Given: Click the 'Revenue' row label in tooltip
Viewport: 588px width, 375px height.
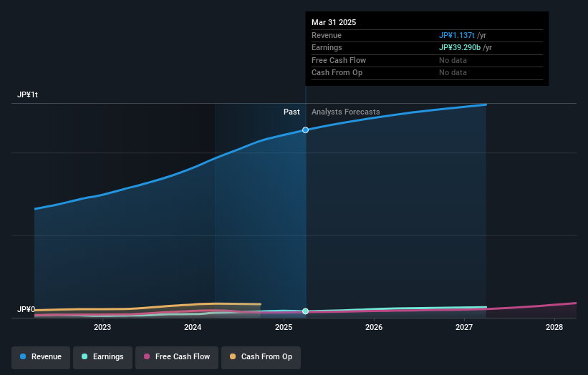Looking at the screenshot, I should (x=327, y=35).
